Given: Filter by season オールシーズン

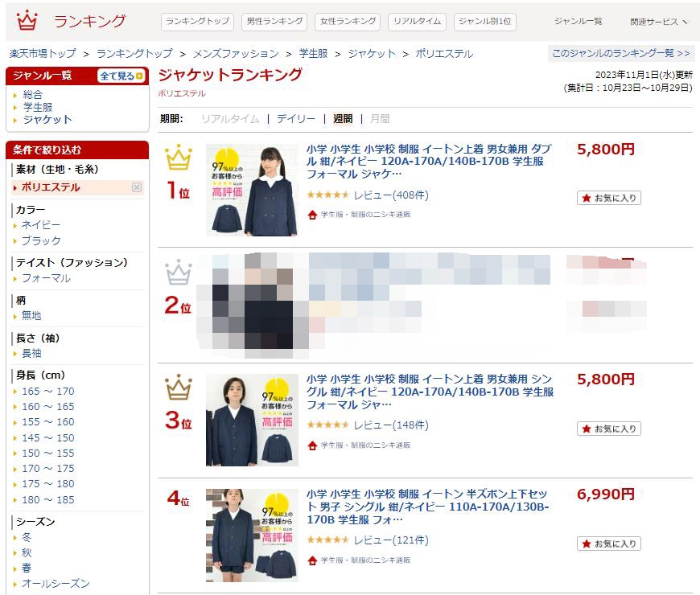Looking at the screenshot, I should click(56, 584).
